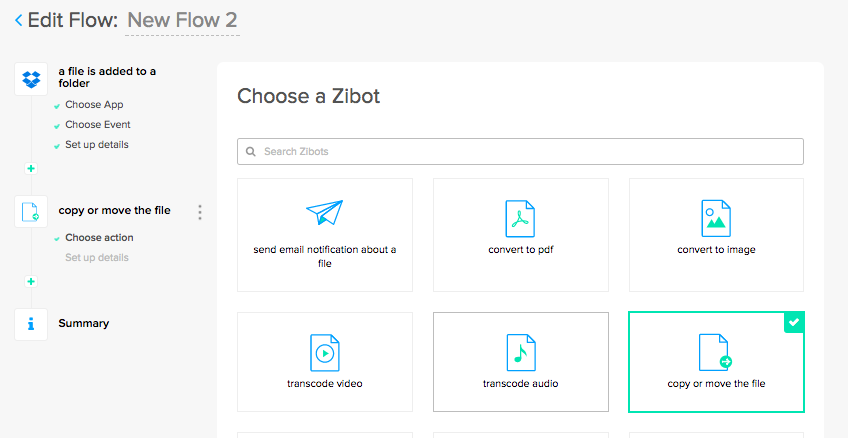The width and height of the screenshot is (848, 438).
Task: Click the Summary info icon
Action: coord(31,324)
